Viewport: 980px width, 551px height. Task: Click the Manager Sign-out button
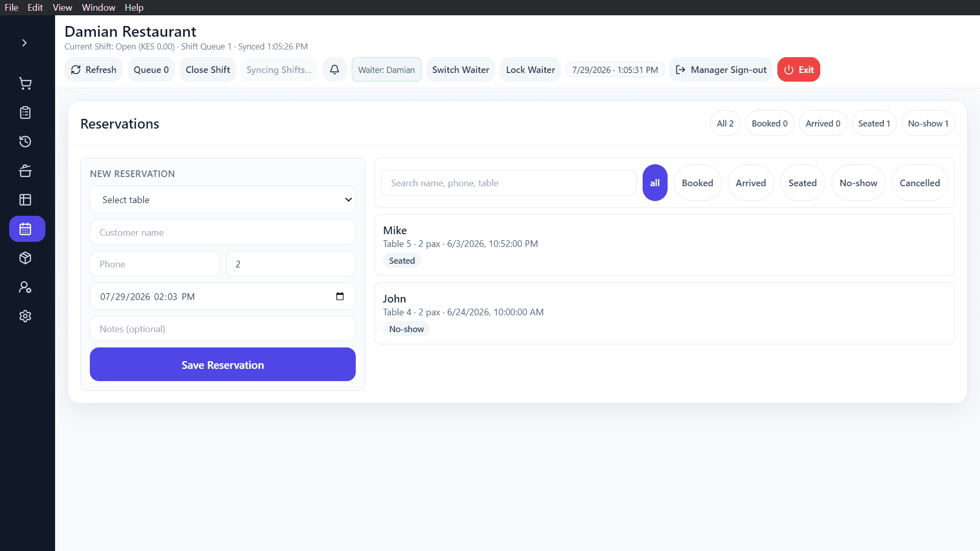[721, 69]
